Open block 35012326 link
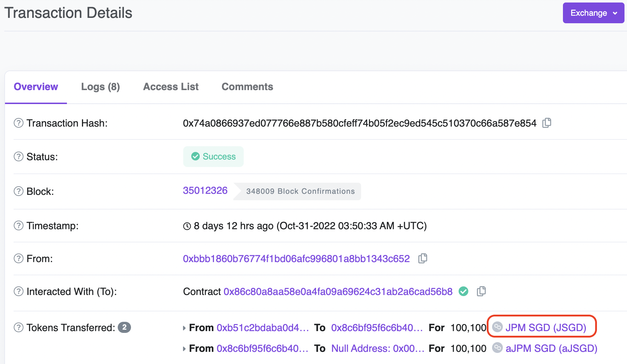This screenshot has width=627, height=364. pyautogui.click(x=205, y=190)
